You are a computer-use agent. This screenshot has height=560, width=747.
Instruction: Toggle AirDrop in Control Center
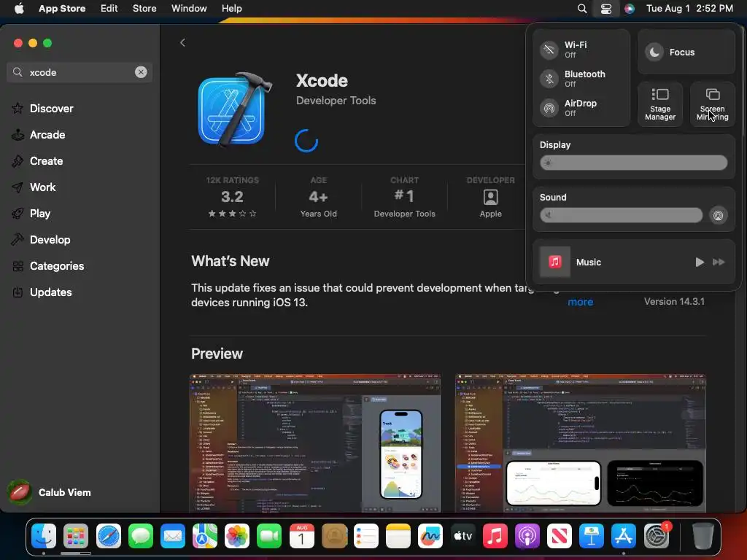point(549,108)
